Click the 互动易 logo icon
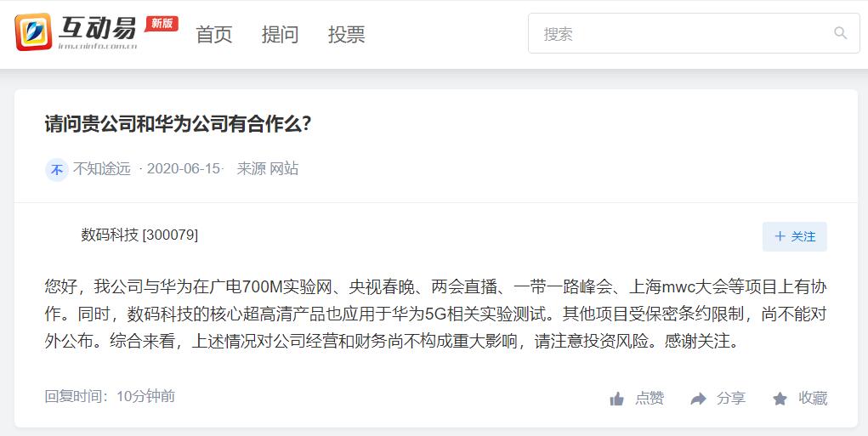Image resolution: width=868 pixels, height=436 pixels. [x=33, y=32]
